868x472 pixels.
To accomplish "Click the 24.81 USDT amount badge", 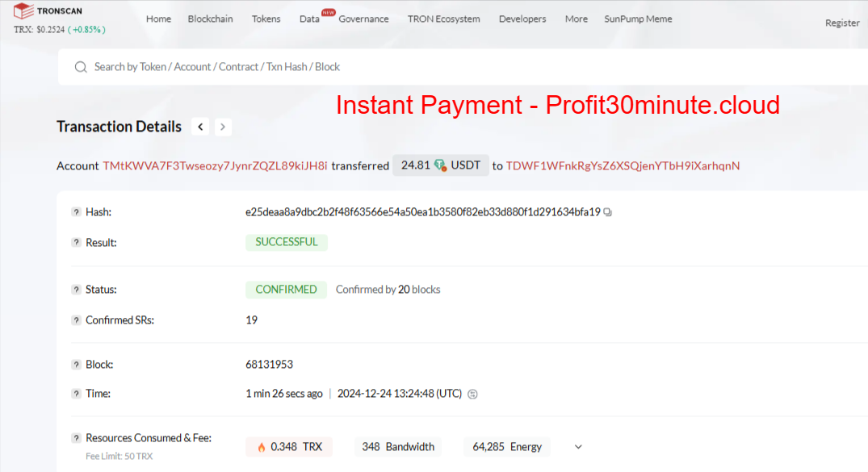I will (441, 165).
